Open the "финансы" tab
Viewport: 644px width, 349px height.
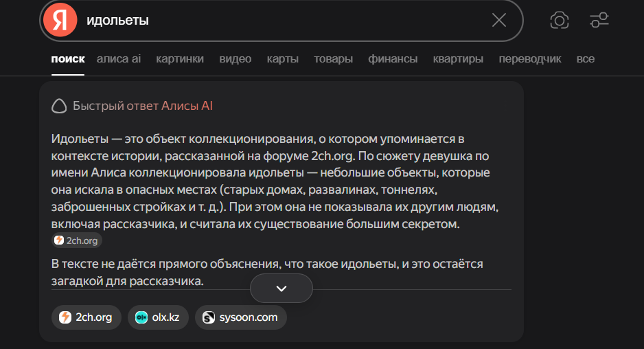coord(393,59)
